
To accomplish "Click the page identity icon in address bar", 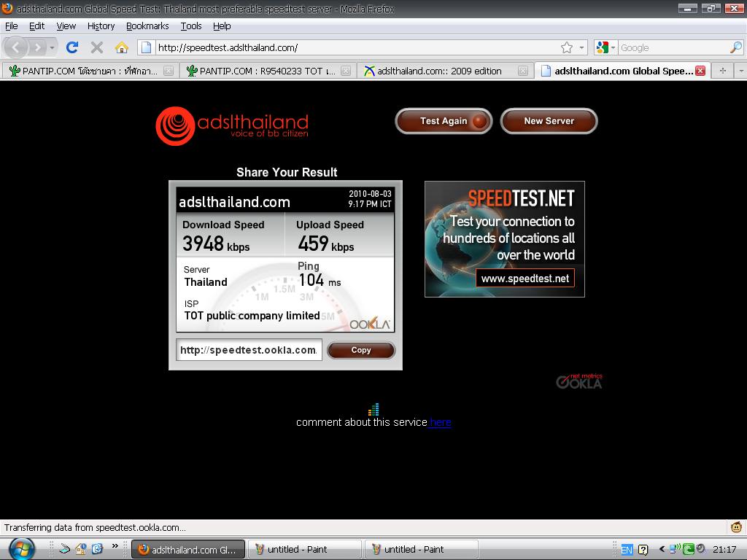I will [x=146, y=47].
